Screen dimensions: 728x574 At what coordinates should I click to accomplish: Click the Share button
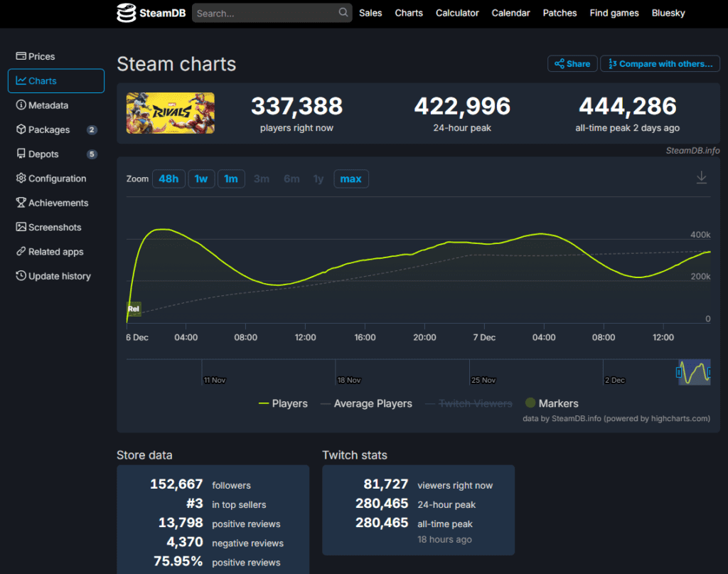pos(572,63)
